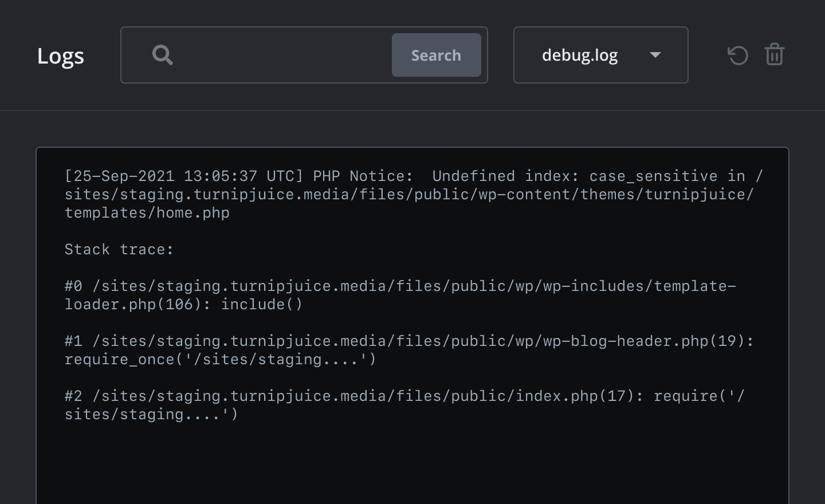
Task: Select the reload icon beside the trash can
Action: pyautogui.click(x=738, y=55)
